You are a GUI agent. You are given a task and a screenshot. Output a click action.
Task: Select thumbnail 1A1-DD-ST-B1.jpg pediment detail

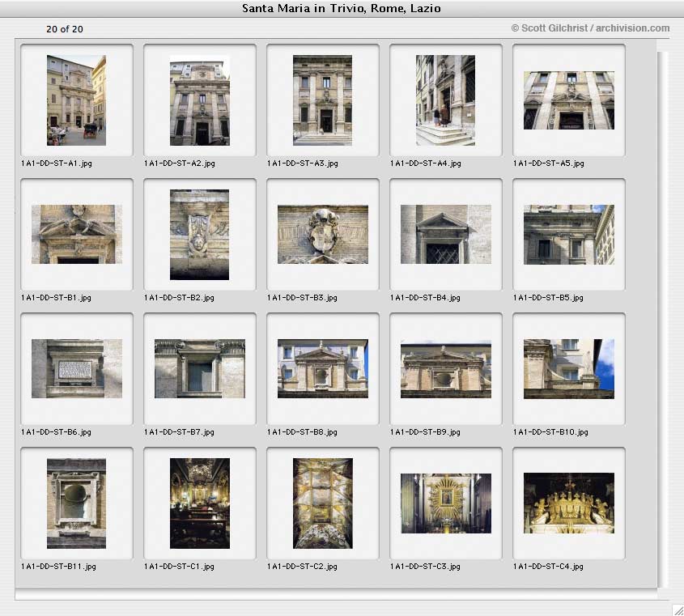pos(77,234)
